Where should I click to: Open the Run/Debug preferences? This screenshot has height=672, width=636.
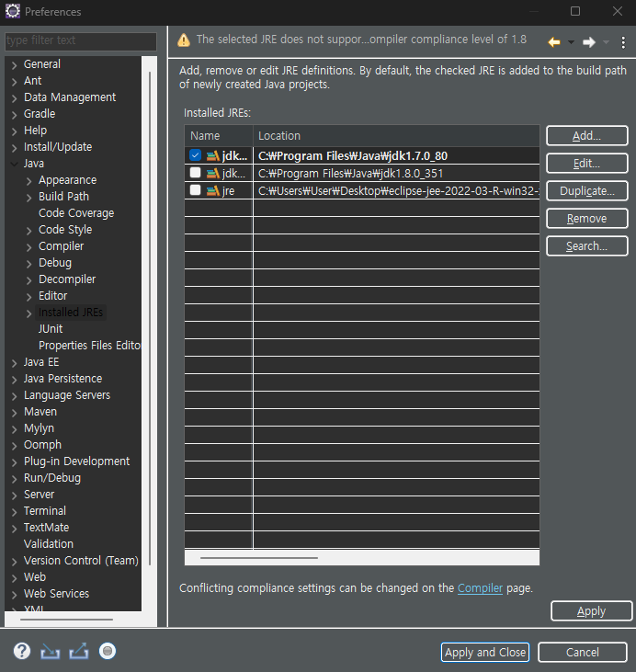pyautogui.click(x=52, y=478)
